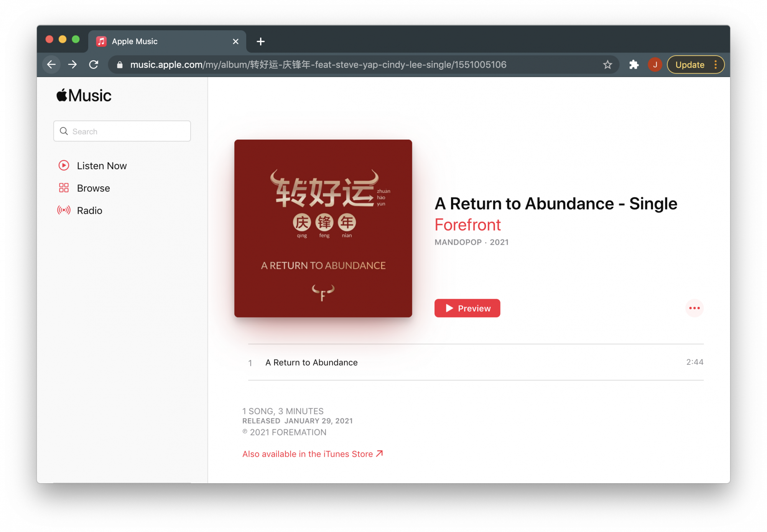The height and width of the screenshot is (532, 767).
Task: Click the browser back arrow
Action: click(51, 64)
